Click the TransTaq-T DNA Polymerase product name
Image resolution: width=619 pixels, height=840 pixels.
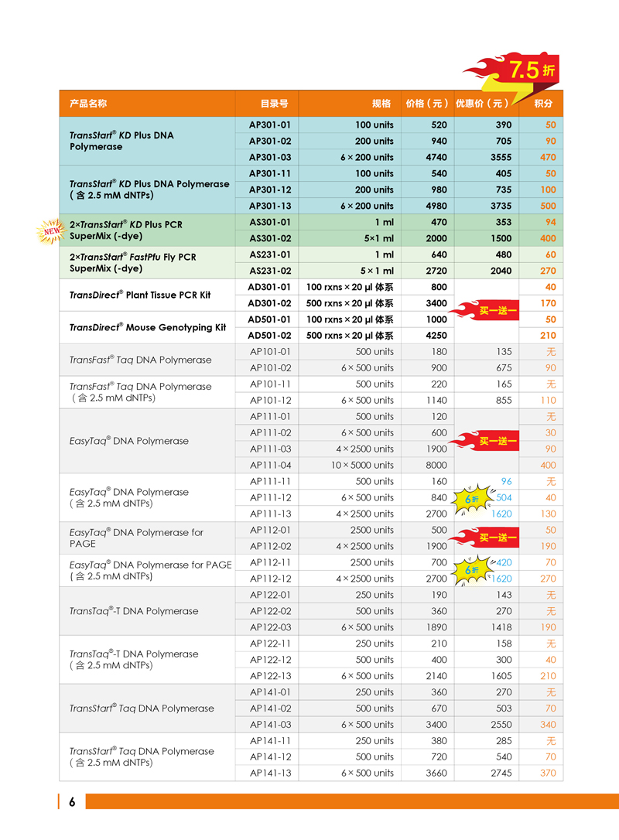tap(134, 611)
